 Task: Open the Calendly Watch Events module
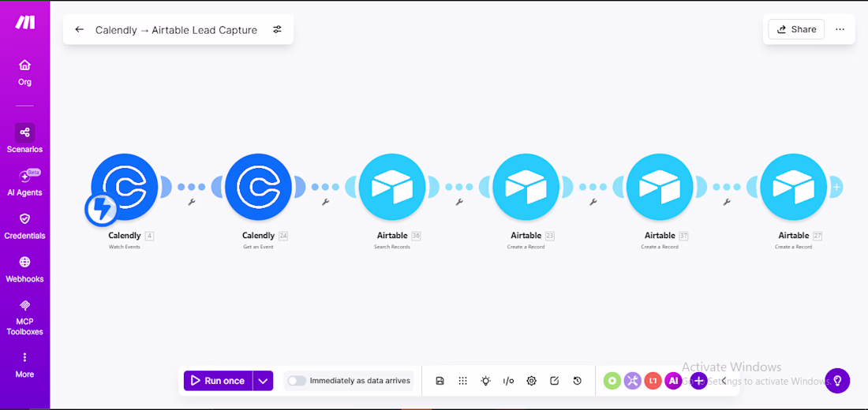pyautogui.click(x=125, y=186)
